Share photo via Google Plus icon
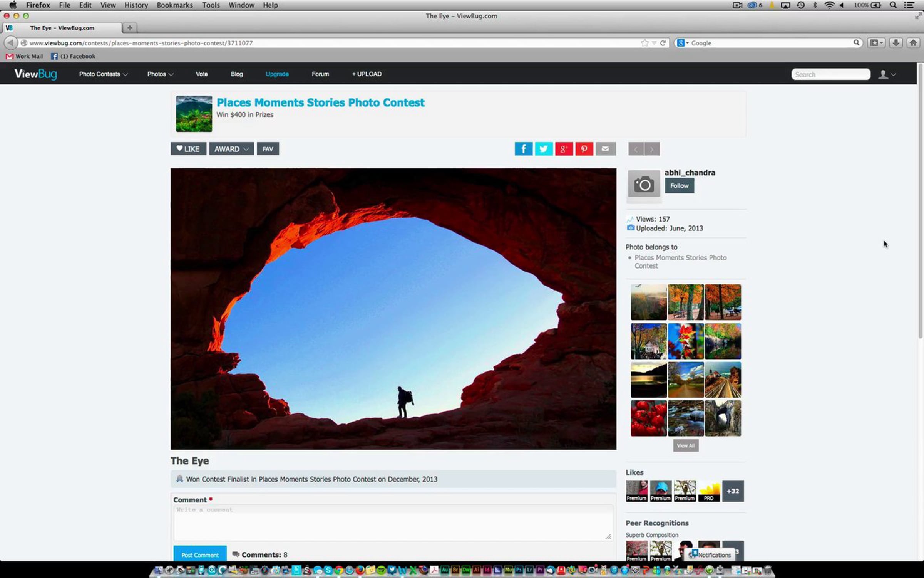 point(564,149)
